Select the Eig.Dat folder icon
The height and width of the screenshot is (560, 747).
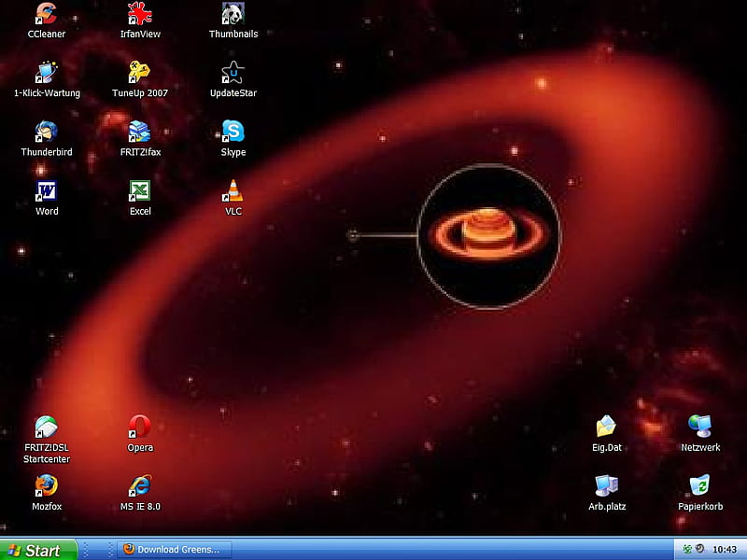coord(606,427)
